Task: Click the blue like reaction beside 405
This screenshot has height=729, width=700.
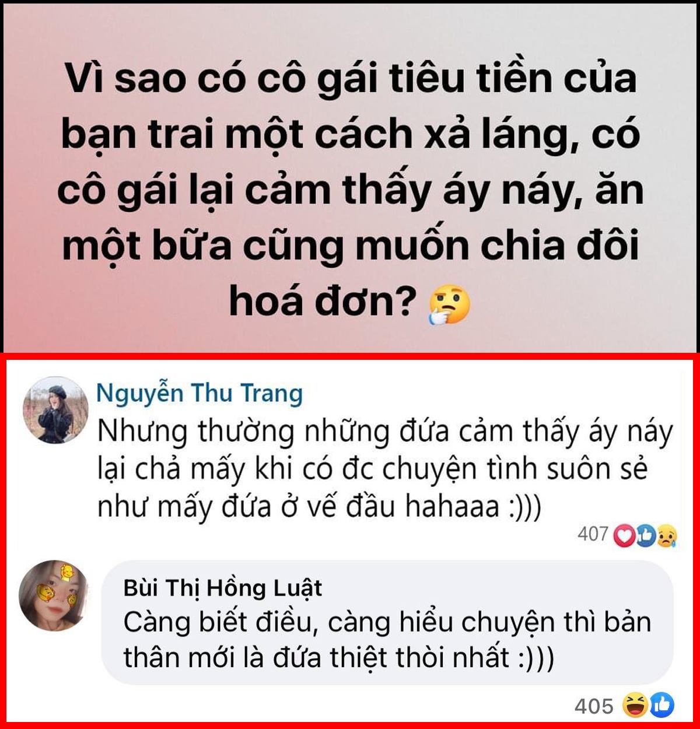Action: click(662, 705)
